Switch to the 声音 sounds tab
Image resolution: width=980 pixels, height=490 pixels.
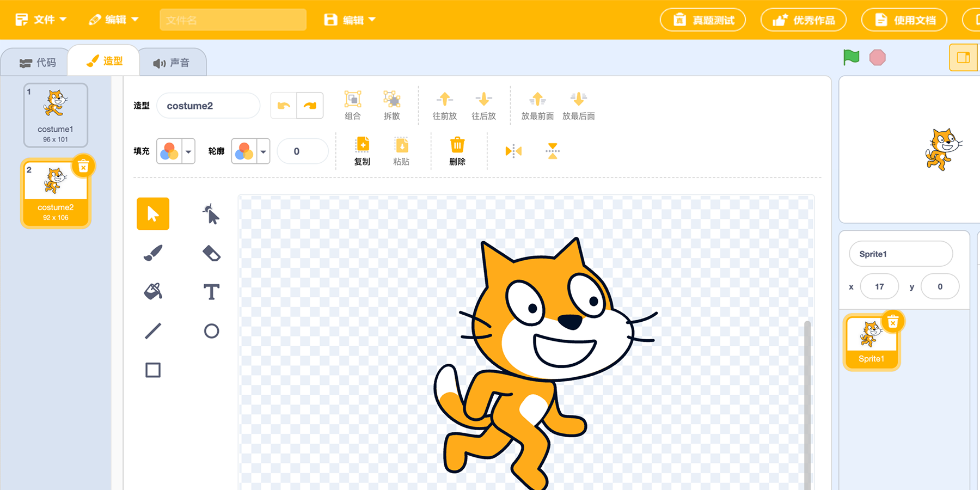tap(171, 63)
